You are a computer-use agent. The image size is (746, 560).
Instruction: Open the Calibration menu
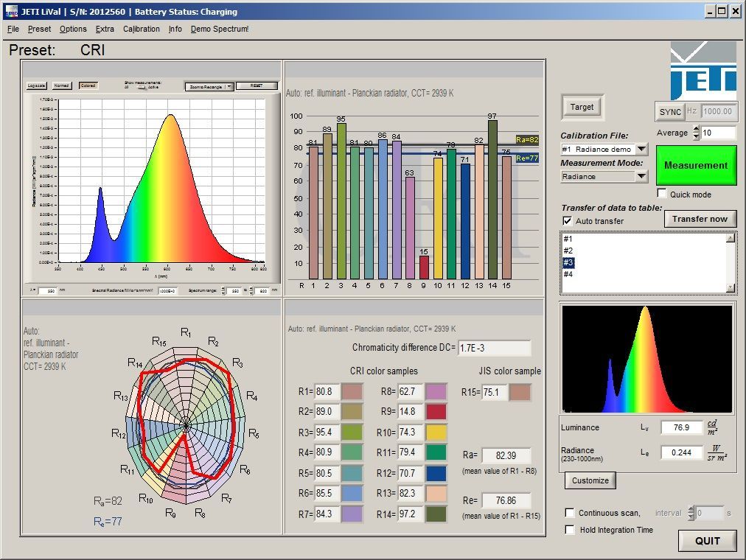[142, 29]
